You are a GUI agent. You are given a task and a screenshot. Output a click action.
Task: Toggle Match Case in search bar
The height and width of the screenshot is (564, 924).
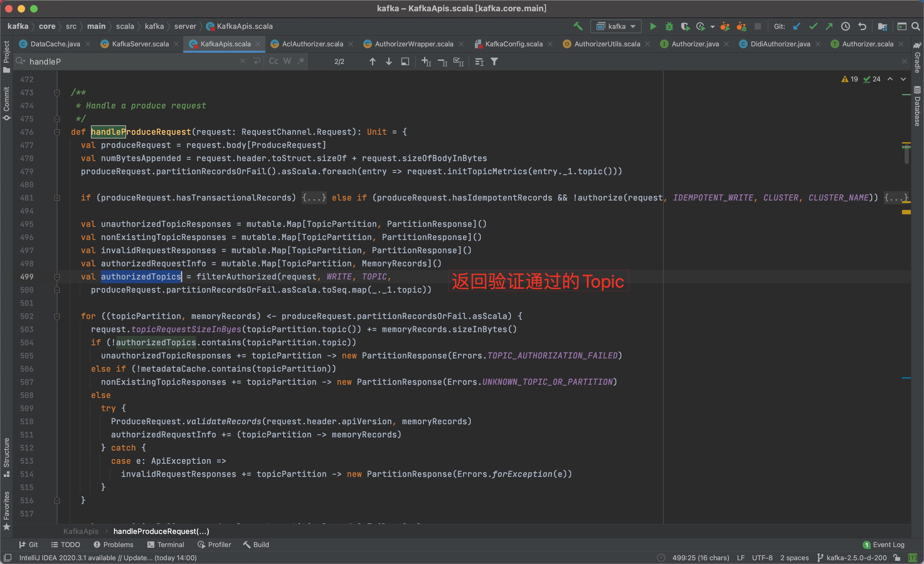click(273, 61)
